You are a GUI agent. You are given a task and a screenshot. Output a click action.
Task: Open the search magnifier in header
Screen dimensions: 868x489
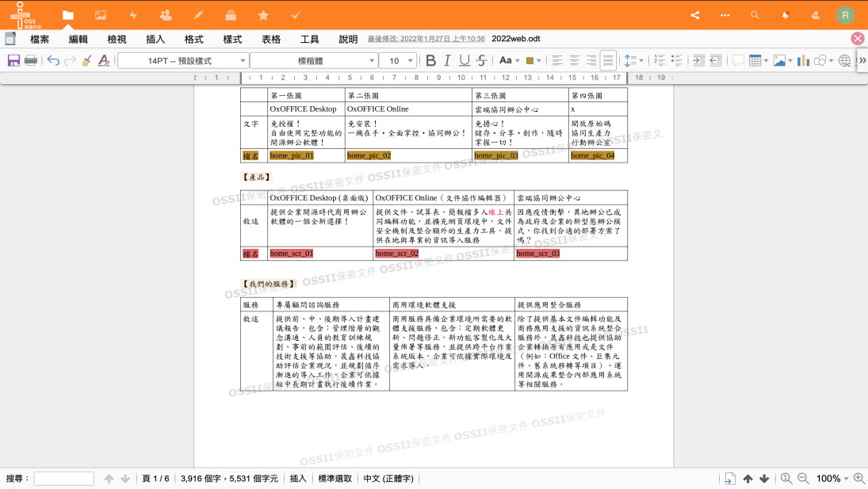click(x=755, y=15)
